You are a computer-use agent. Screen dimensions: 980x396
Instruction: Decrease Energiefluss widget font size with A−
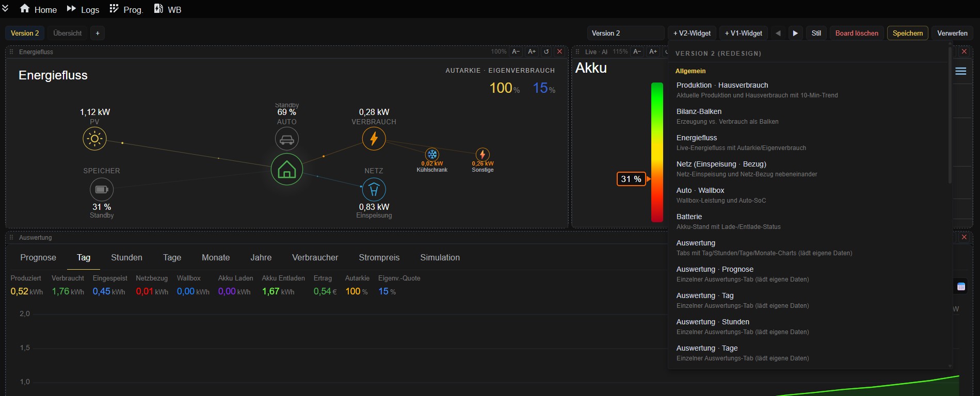516,52
